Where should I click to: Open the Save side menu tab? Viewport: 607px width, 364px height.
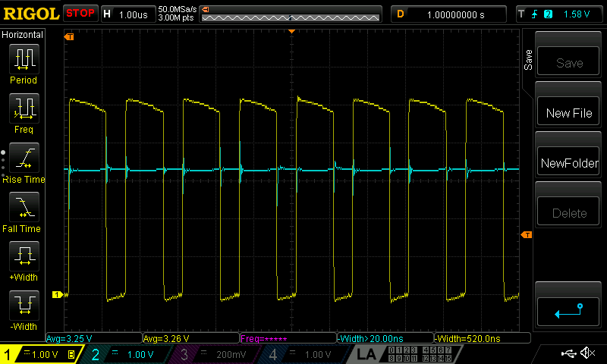pos(528,61)
